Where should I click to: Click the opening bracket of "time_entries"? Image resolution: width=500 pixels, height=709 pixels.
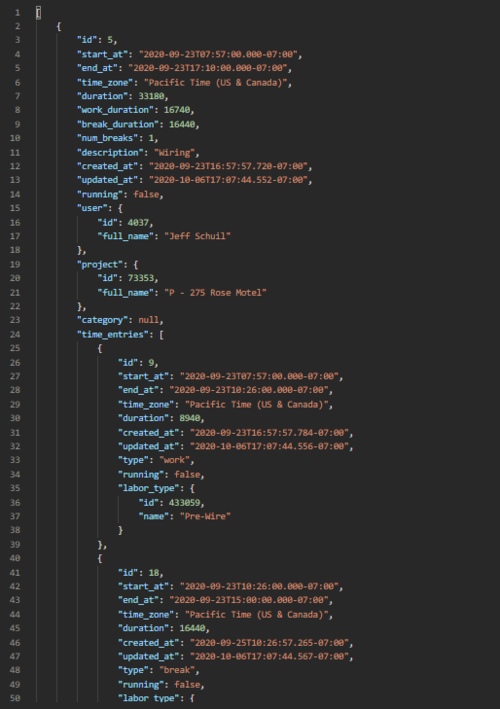(x=161, y=334)
